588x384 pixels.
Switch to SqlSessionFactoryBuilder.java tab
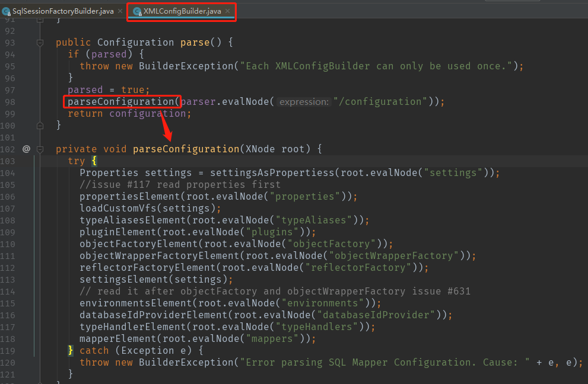pos(63,11)
